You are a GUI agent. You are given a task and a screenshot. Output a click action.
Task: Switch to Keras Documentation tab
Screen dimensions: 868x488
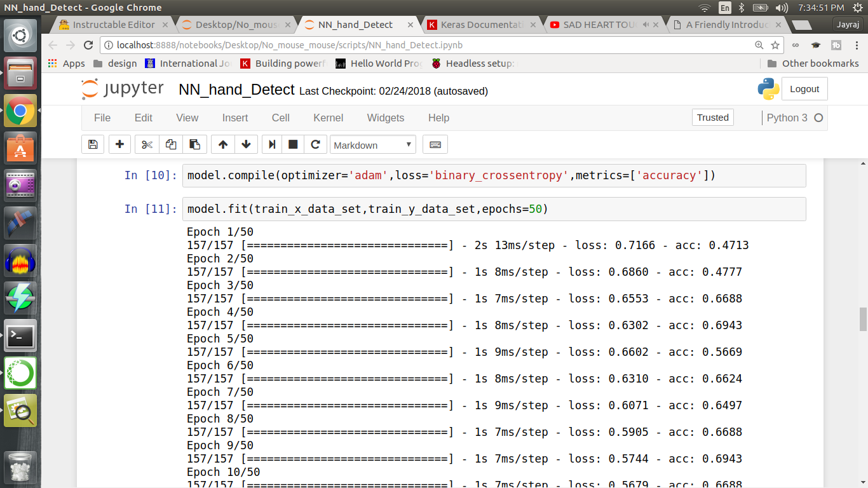click(483, 25)
